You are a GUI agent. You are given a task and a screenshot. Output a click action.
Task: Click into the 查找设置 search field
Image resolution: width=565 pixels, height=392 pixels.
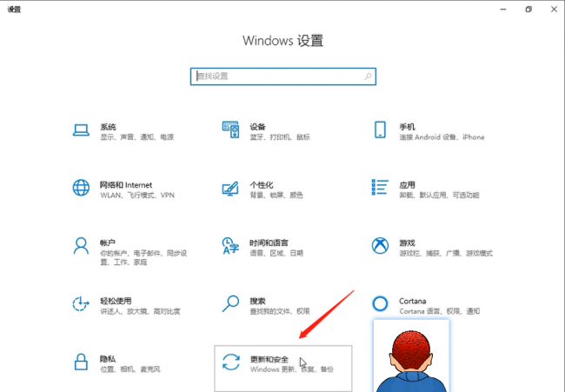coord(283,76)
